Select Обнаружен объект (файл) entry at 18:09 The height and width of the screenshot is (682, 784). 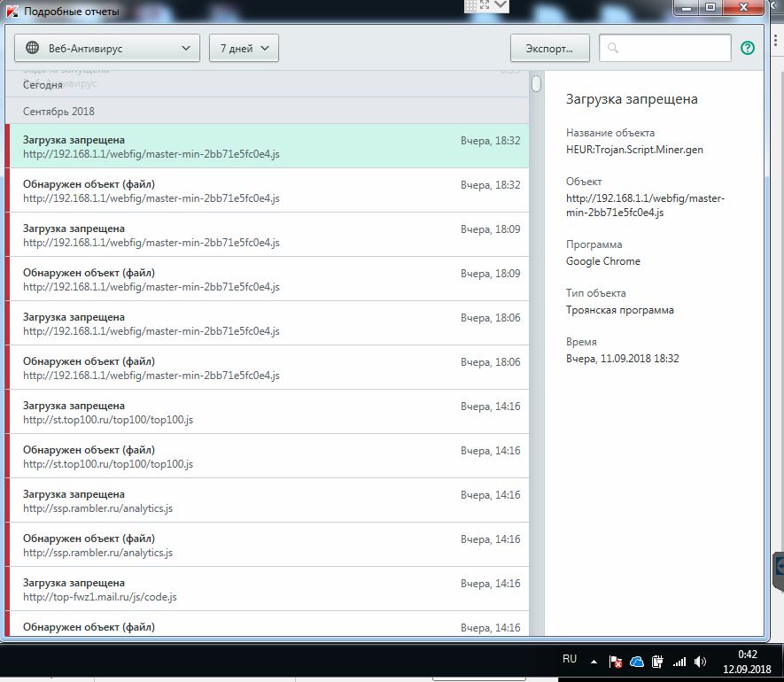point(269,279)
